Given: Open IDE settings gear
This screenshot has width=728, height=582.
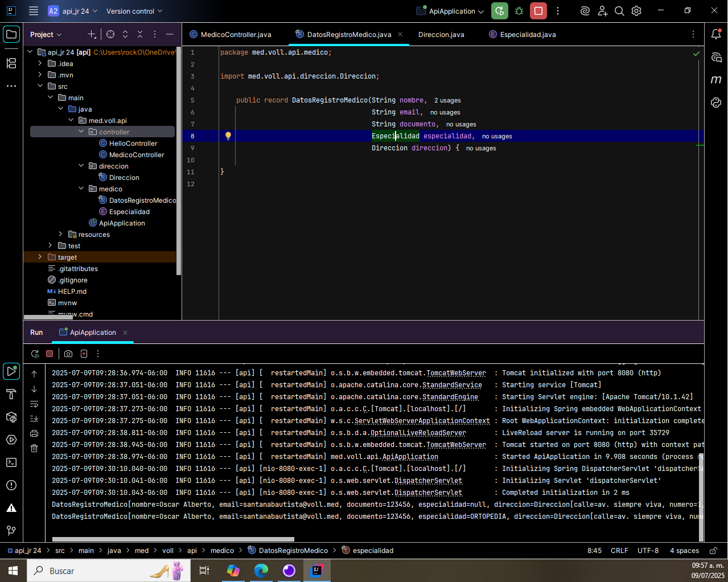Looking at the screenshot, I should [637, 11].
